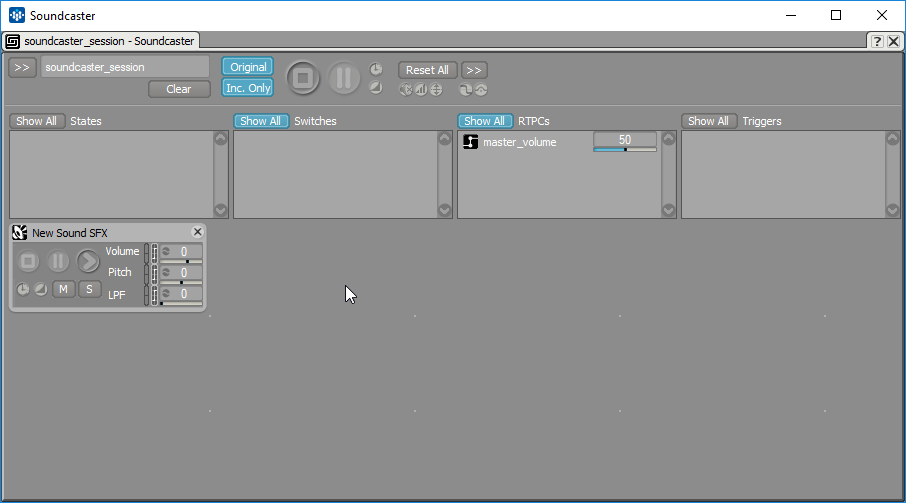This screenshot has width=906, height=503.
Task: Click the Volume slider of New Sound SFX
Action: pos(181,262)
